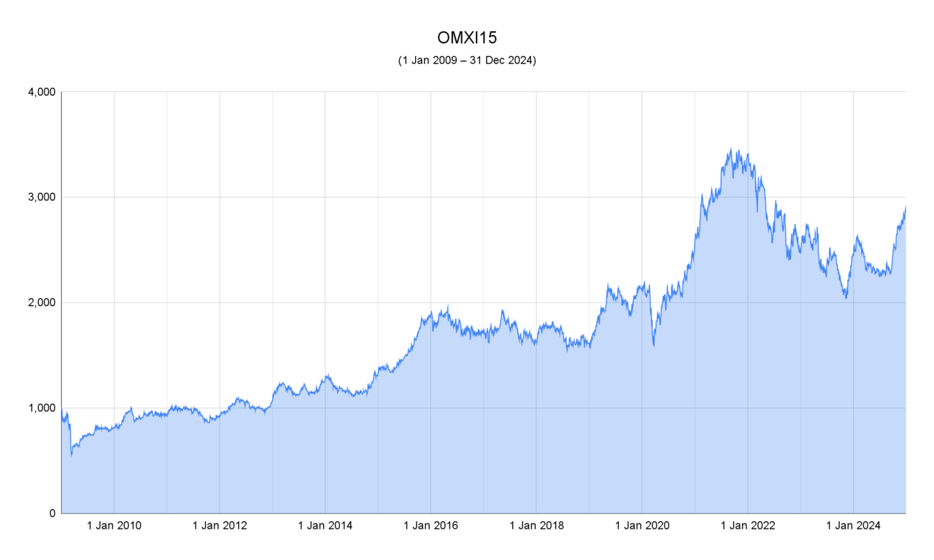Click the x-axis label 1 Jan 2010
This screenshot has width=934, height=560.
(114, 525)
